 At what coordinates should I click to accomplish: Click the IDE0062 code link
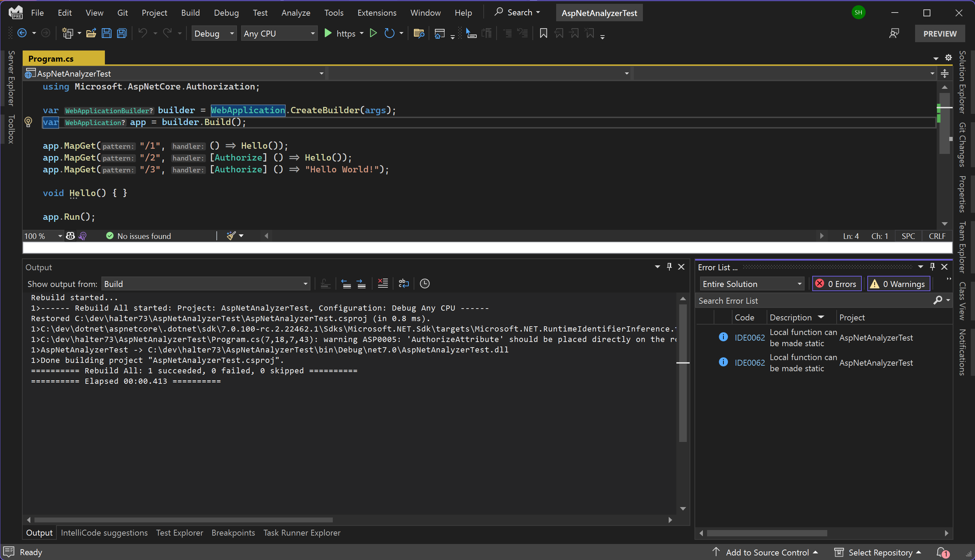click(x=749, y=337)
